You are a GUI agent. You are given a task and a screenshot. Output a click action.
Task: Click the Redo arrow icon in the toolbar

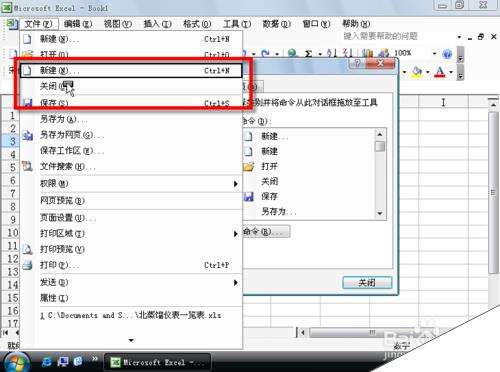(266, 53)
